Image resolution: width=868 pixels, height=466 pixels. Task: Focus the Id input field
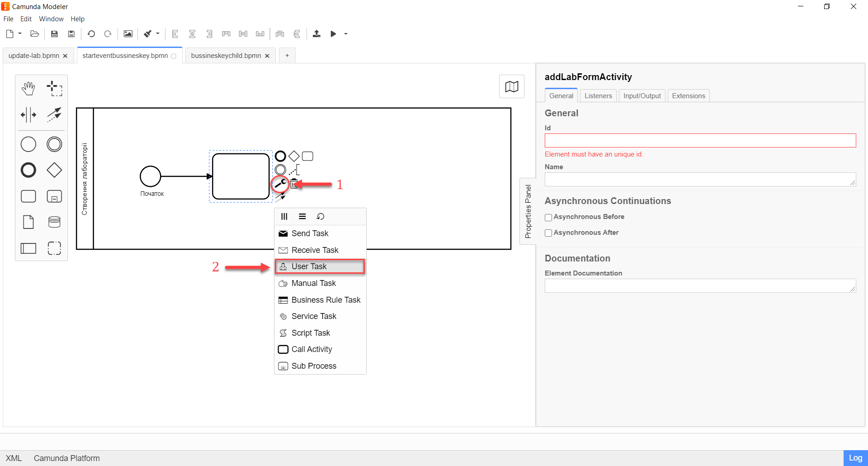[x=700, y=140]
